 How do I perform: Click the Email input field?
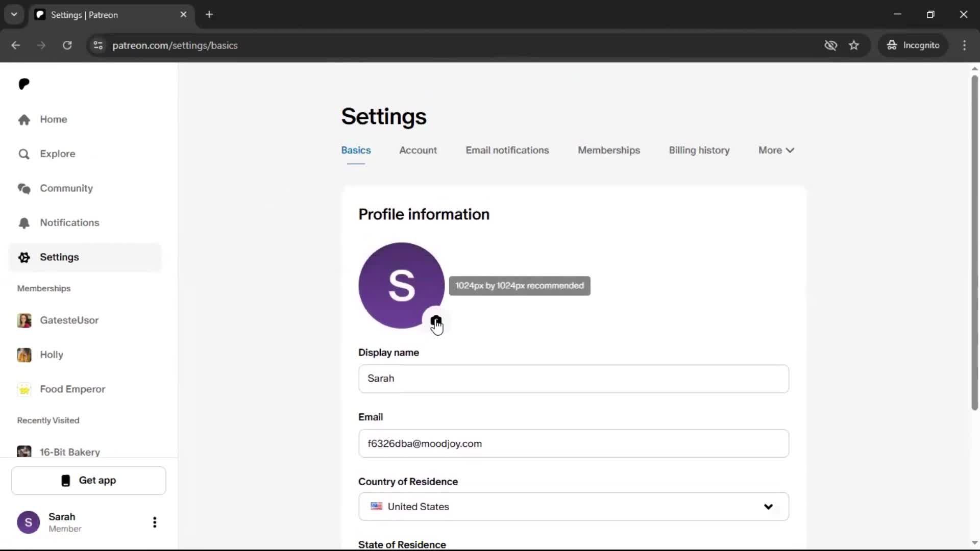point(574,443)
